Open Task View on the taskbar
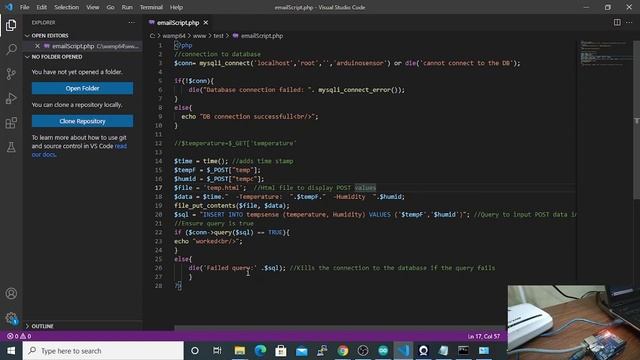640x360 pixels. coord(217,351)
